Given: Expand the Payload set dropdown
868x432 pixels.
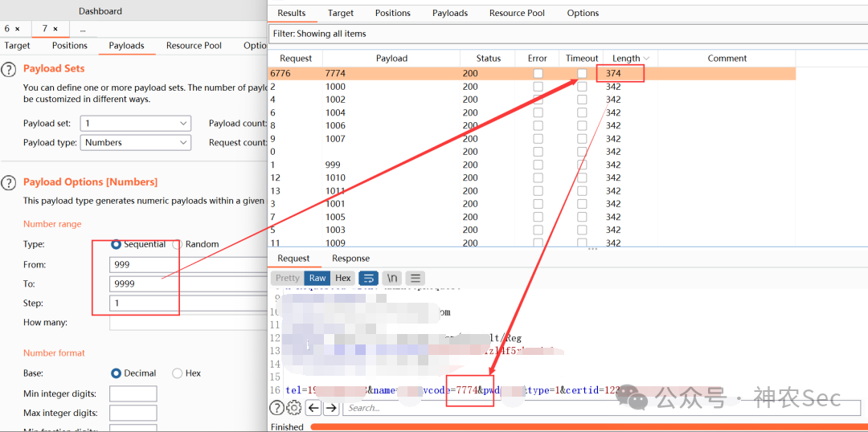Looking at the screenshot, I should (x=136, y=124).
